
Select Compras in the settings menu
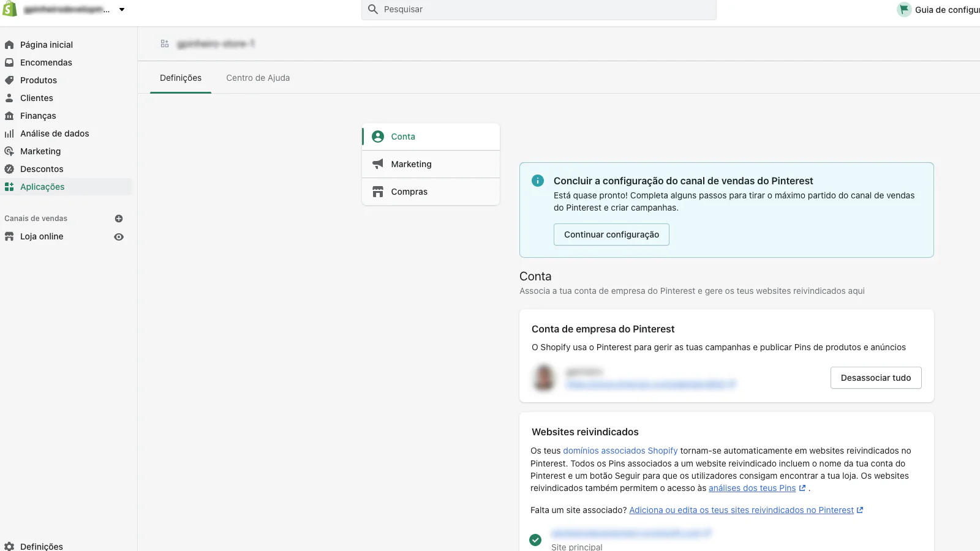tap(431, 192)
